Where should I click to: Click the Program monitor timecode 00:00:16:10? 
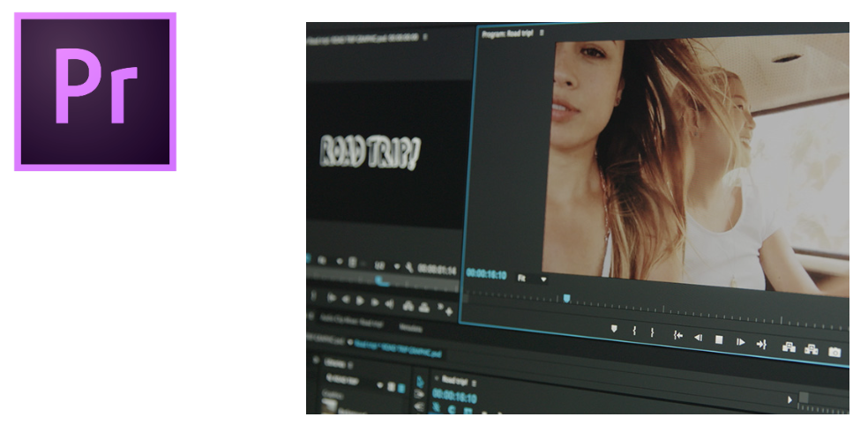pyautogui.click(x=486, y=274)
